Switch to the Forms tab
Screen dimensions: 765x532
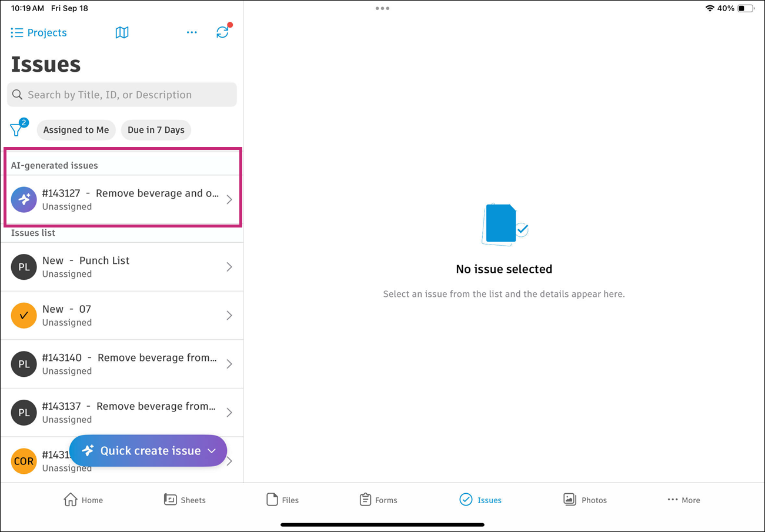pos(378,500)
